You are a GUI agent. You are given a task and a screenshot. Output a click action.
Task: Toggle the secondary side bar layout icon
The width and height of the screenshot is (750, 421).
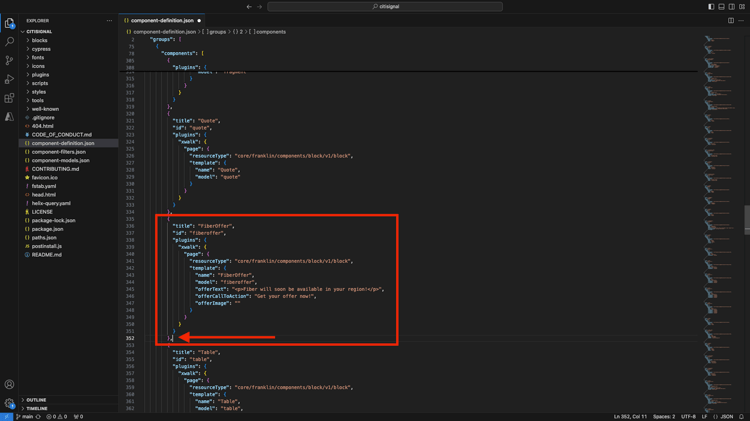731,7
